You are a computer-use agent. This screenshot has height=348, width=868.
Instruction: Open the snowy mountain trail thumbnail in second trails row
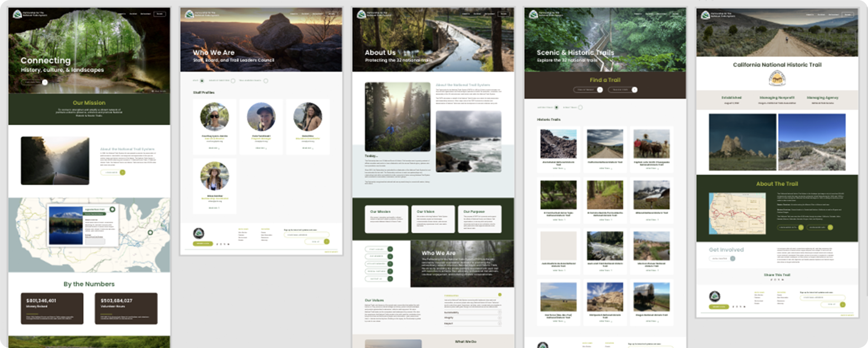[652, 195]
